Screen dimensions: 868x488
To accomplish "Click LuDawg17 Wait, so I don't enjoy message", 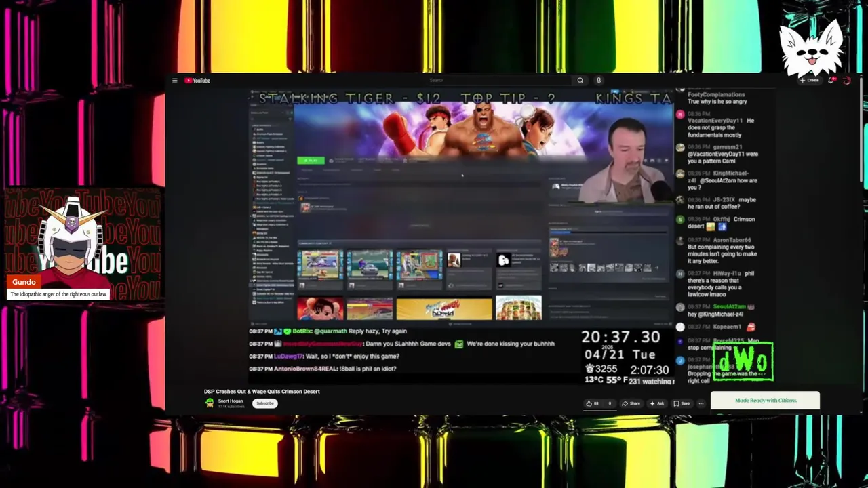I will click(x=324, y=357).
